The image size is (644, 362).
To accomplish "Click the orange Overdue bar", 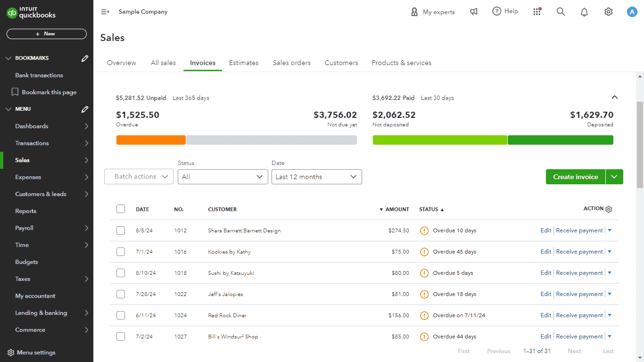I will coord(151,140).
